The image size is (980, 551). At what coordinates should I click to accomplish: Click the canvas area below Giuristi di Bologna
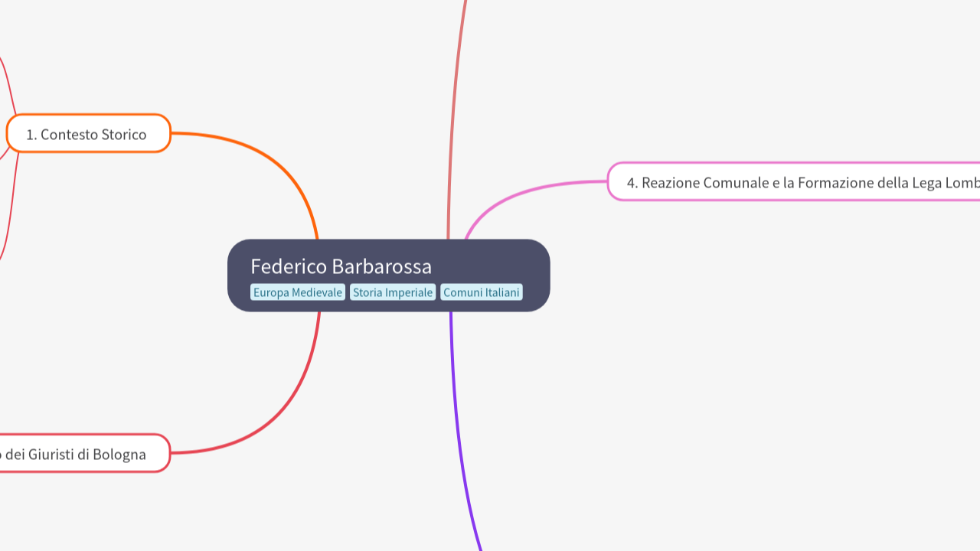click(115, 513)
